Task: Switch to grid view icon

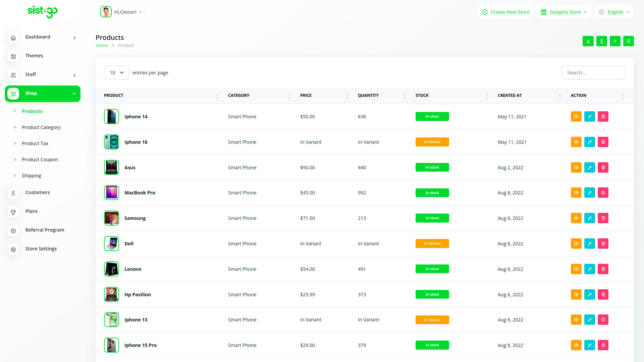Action: pyautogui.click(x=628, y=41)
